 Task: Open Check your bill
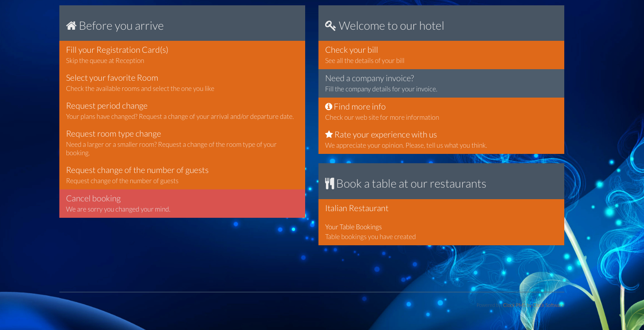coord(441,55)
